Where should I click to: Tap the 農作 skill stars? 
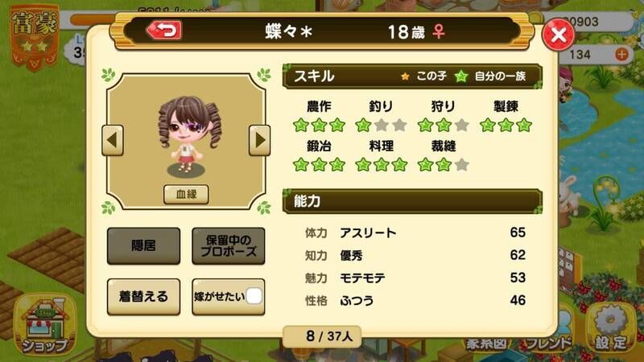pos(319,125)
